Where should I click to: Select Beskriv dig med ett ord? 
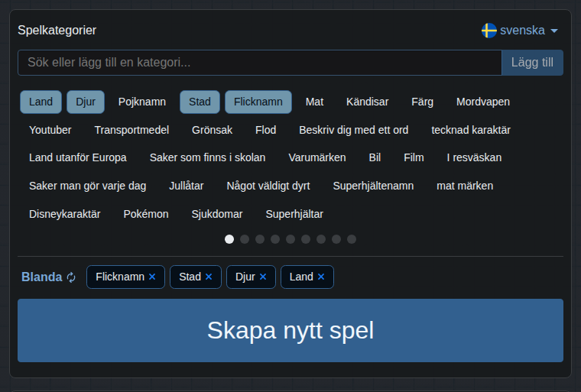pyautogui.click(x=353, y=130)
